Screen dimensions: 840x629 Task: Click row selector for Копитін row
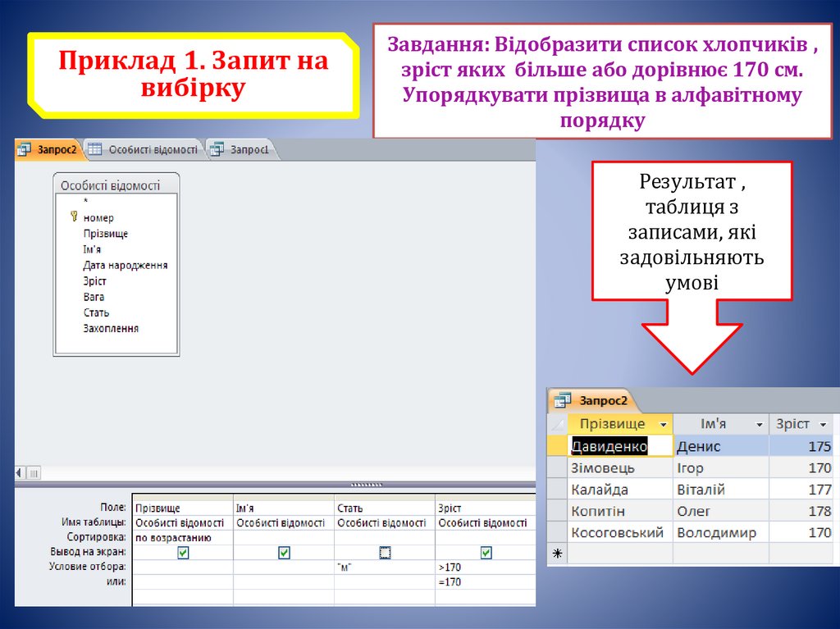(x=557, y=511)
